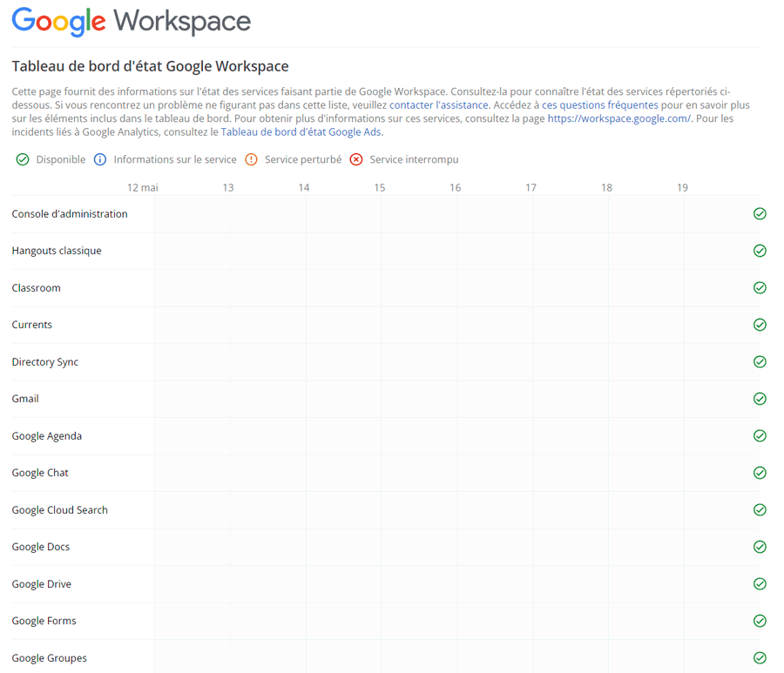This screenshot has width=784, height=673.
Task: Click the Tableau de bord d'état heading
Action: coord(150,66)
